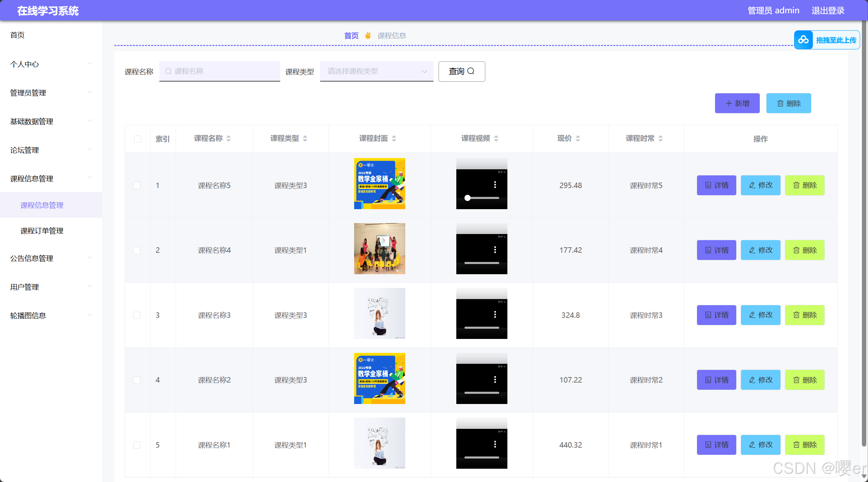Image resolution: width=868 pixels, height=482 pixels.
Task: Go to 首页 in the sidebar
Action: pyautogui.click(x=17, y=35)
